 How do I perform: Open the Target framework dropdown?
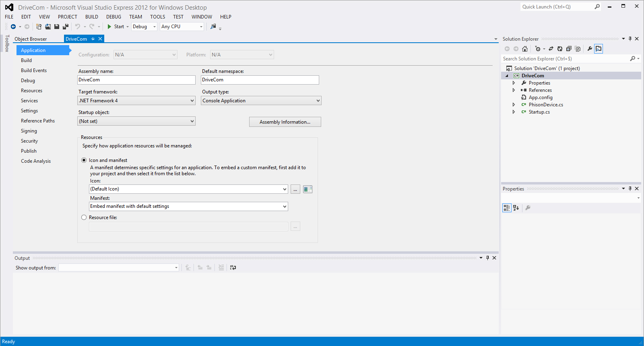[x=136, y=101]
